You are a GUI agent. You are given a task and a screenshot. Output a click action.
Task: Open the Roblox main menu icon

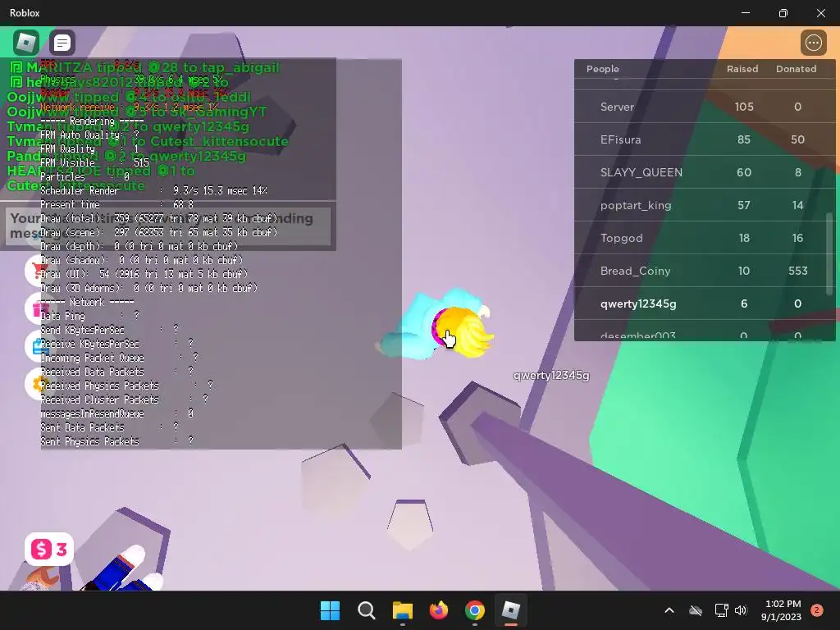point(25,43)
